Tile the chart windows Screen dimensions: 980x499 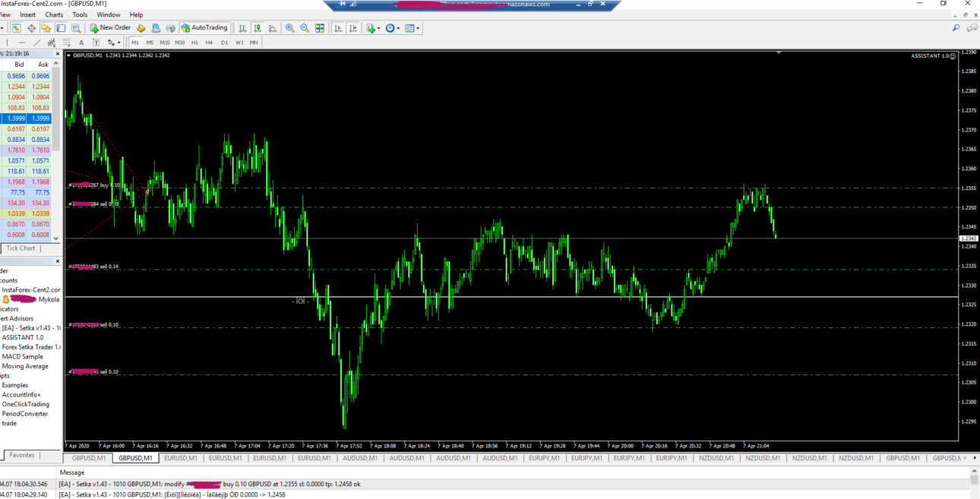click(x=320, y=28)
